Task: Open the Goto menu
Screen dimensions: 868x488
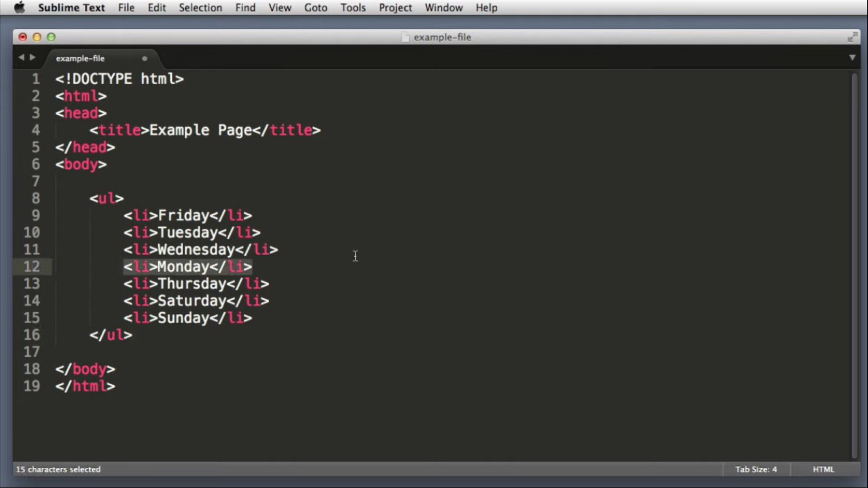Action: pos(315,7)
